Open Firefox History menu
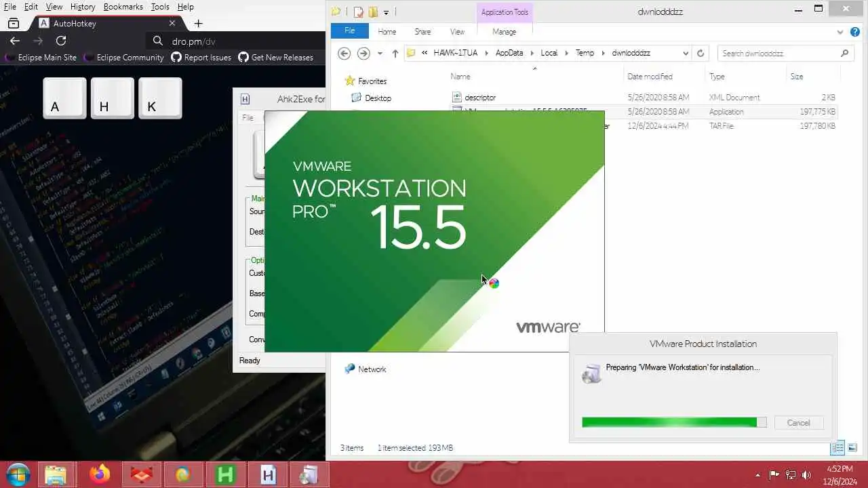868x488 pixels. pyautogui.click(x=83, y=7)
